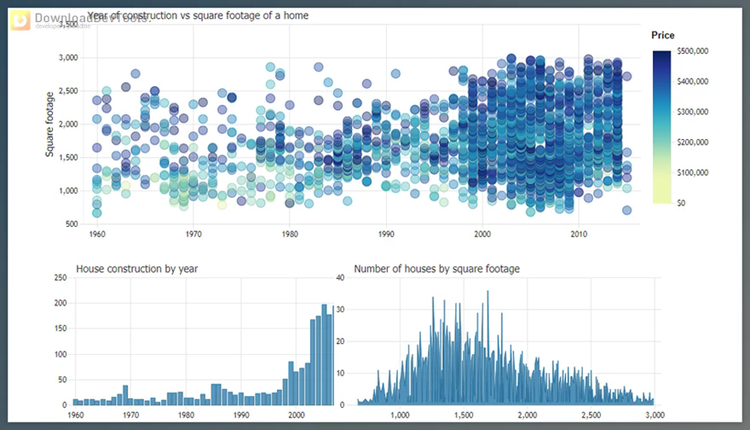This screenshot has height=430, width=750.
Task: Click the '1970' x-axis label of scatter plot
Action: tap(193, 234)
